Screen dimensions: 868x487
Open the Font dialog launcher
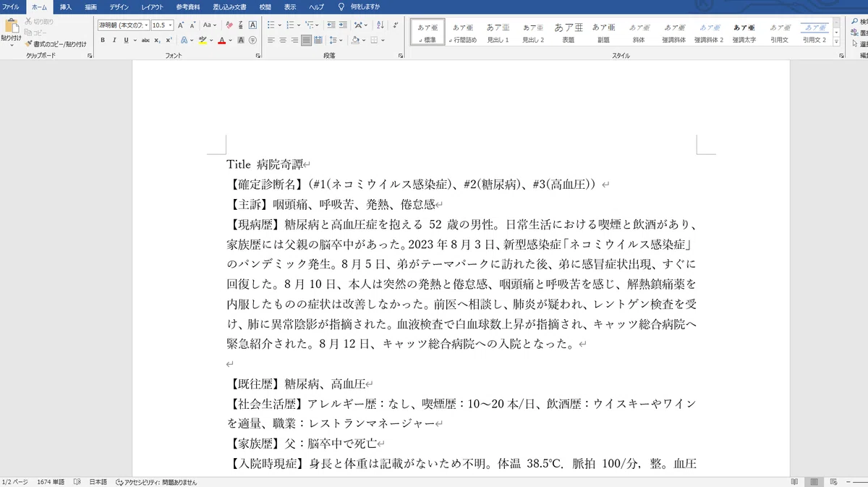[258, 56]
